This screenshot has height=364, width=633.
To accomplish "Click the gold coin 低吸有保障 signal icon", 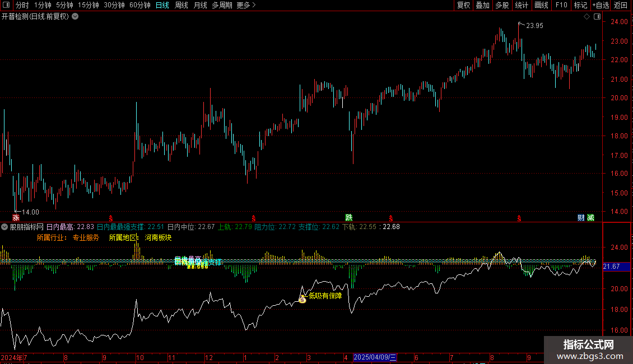I will [302, 299].
